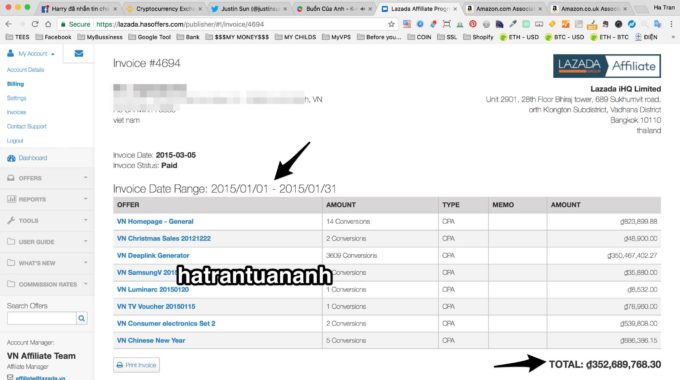Viewport: 680px width, 380px height.
Task: Open the VN Homepage - General offer
Action: pyautogui.click(x=155, y=222)
